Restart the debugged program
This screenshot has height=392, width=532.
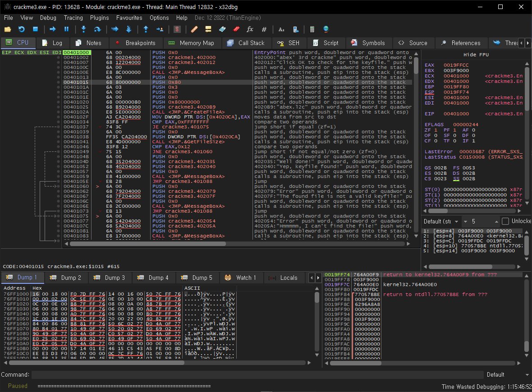[x=21, y=29]
